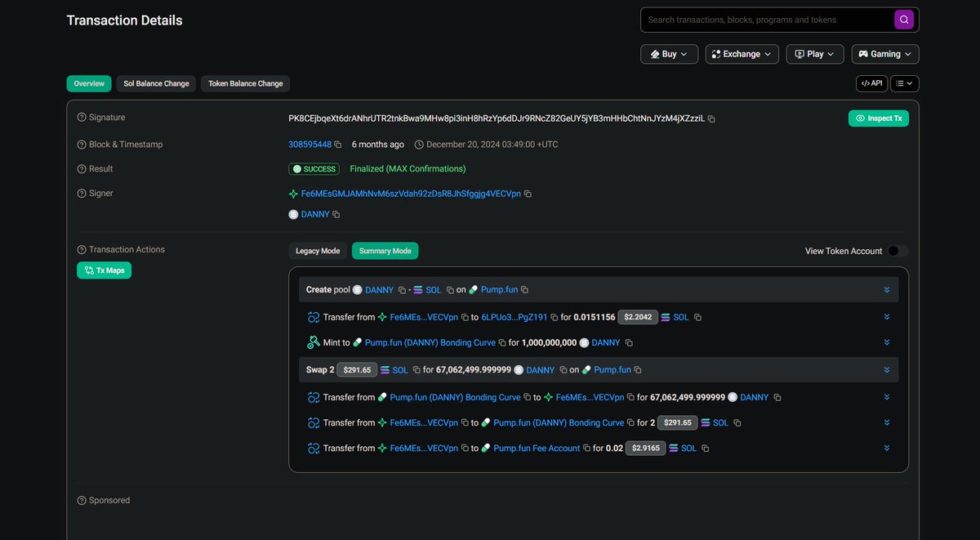Click the Signer help question icon
Image resolution: width=980 pixels, height=540 pixels.
pyautogui.click(x=82, y=194)
